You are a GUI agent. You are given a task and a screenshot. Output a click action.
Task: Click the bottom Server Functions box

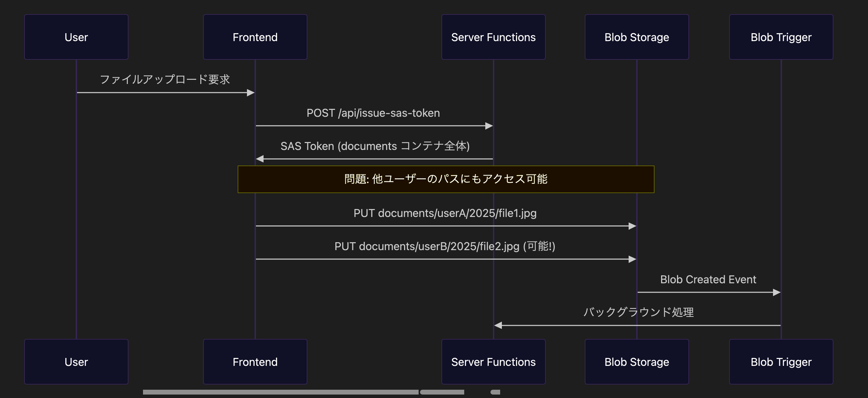[494, 362]
